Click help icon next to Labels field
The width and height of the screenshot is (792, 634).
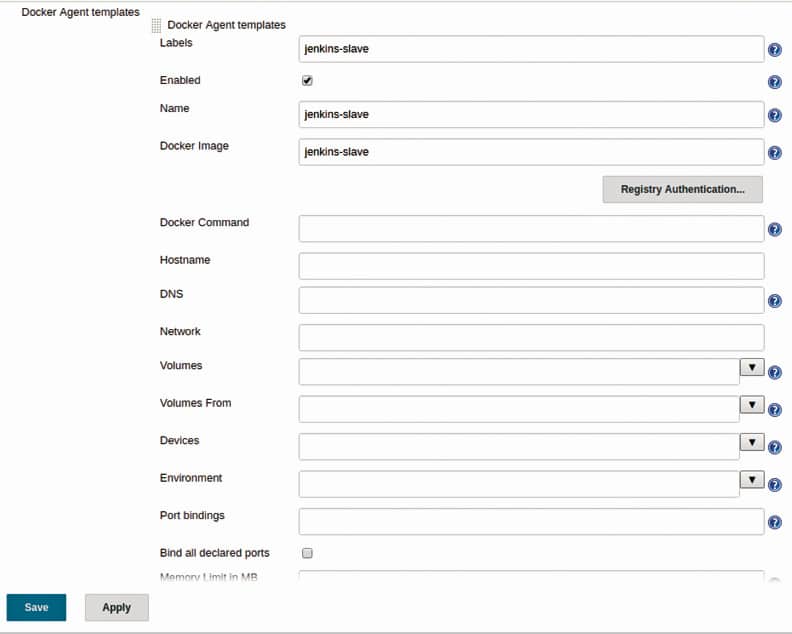pos(774,50)
